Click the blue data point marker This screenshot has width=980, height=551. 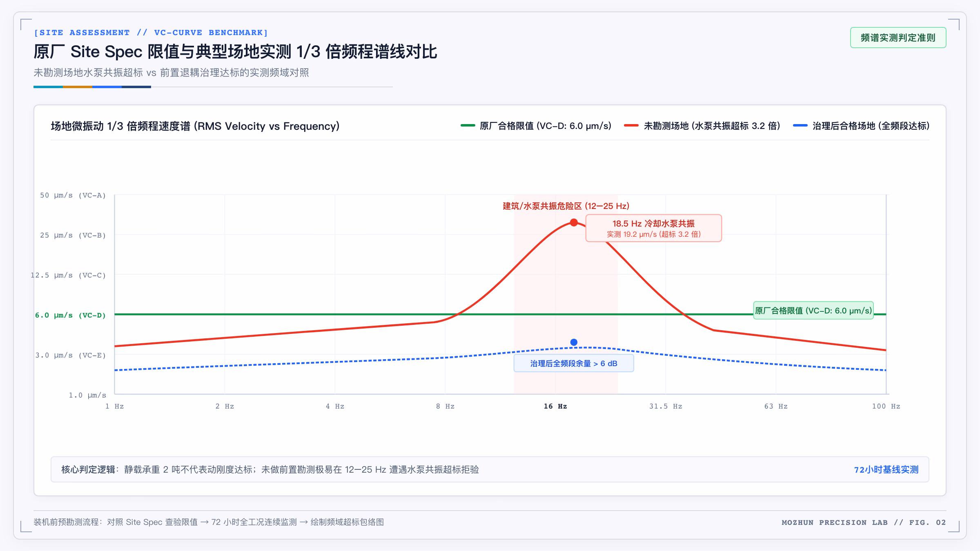point(574,342)
